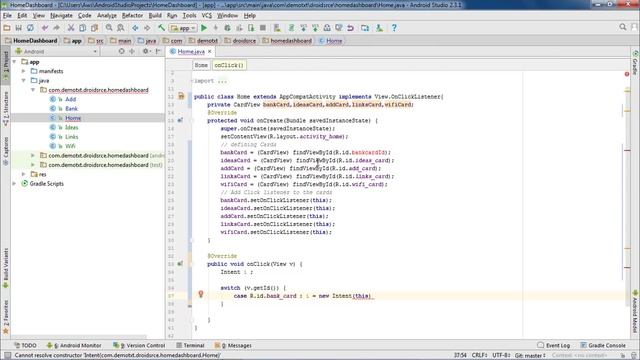
Task: Click HomeDashboard breadcrumb
Action: pos(31,41)
